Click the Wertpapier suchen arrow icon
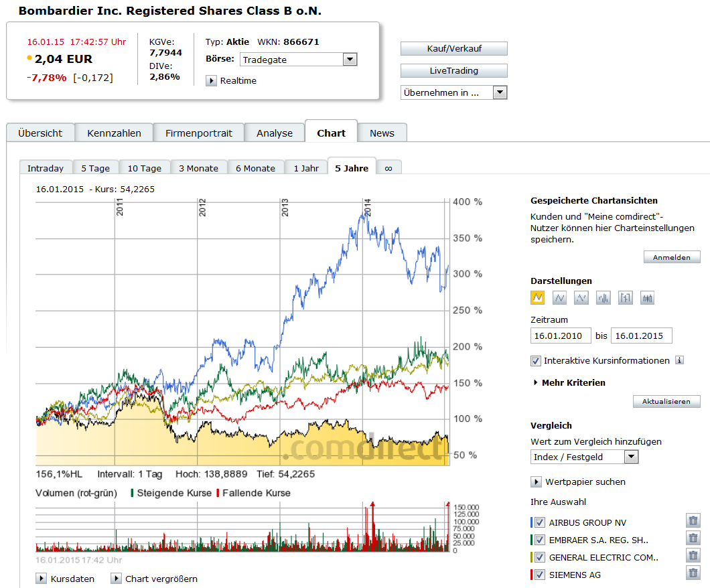Viewport: 710px width, 588px height. coord(536,482)
